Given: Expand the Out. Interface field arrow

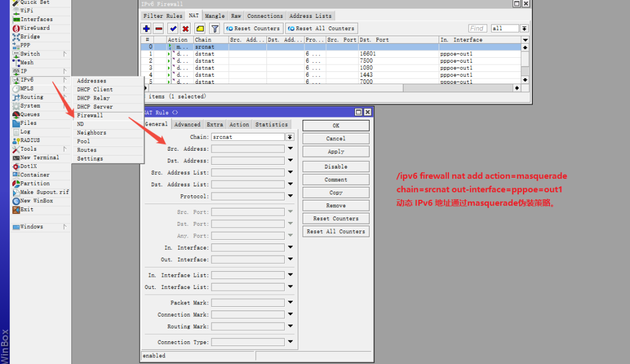Looking at the screenshot, I should [290, 259].
